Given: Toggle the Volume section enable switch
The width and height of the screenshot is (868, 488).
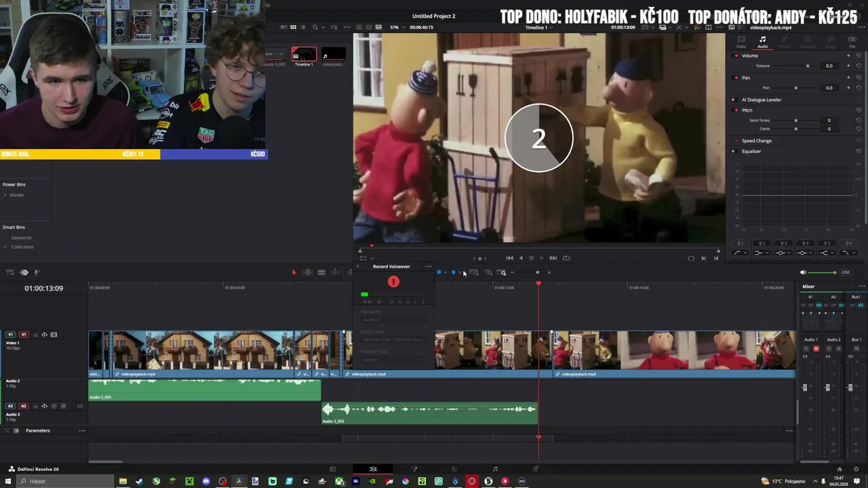Looking at the screenshot, I should 735,56.
